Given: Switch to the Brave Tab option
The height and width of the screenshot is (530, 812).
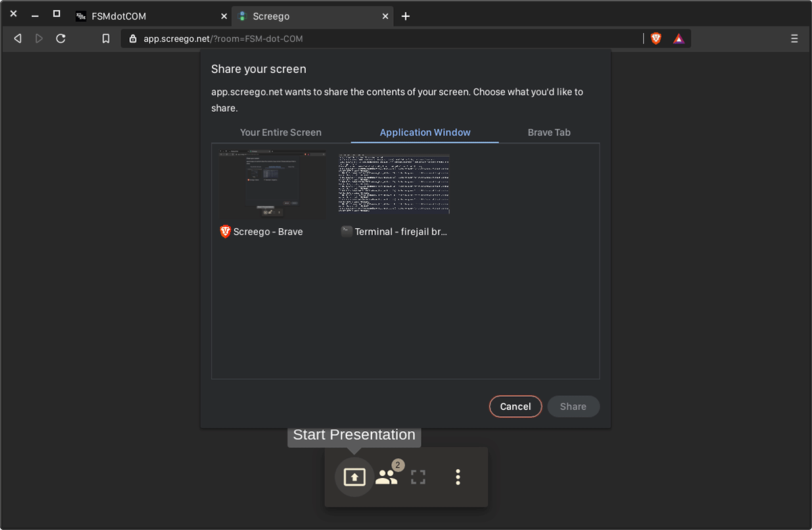Looking at the screenshot, I should [x=549, y=133].
